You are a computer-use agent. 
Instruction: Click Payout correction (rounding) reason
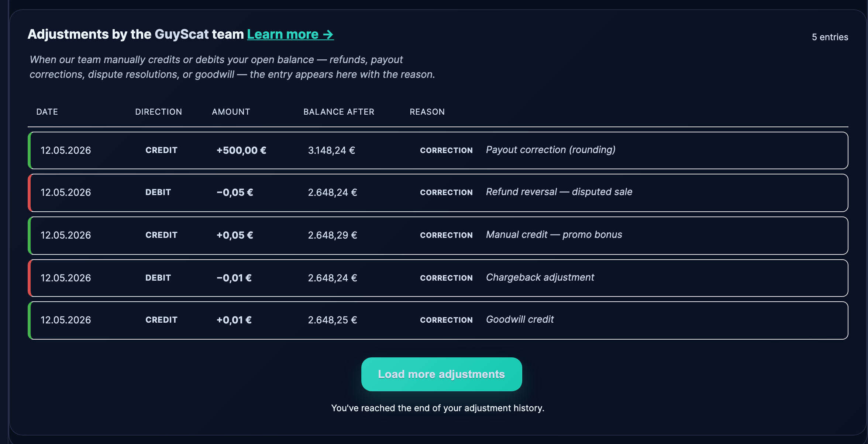point(551,150)
